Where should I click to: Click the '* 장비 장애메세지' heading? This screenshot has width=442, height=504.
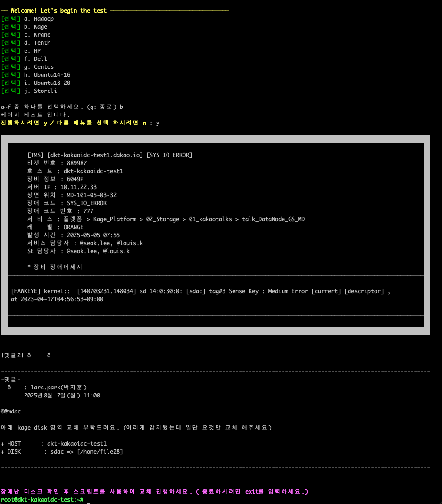coord(55,267)
